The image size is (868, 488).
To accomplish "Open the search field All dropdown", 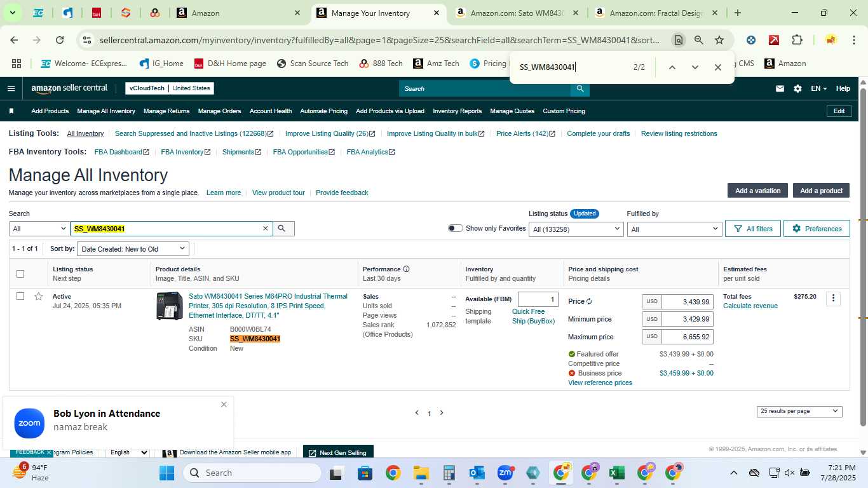I will [x=39, y=229].
